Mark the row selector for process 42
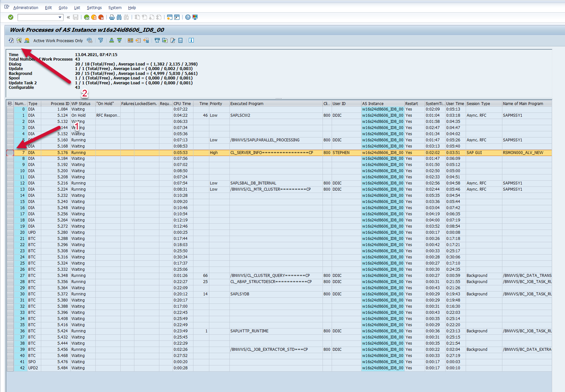 10,368
